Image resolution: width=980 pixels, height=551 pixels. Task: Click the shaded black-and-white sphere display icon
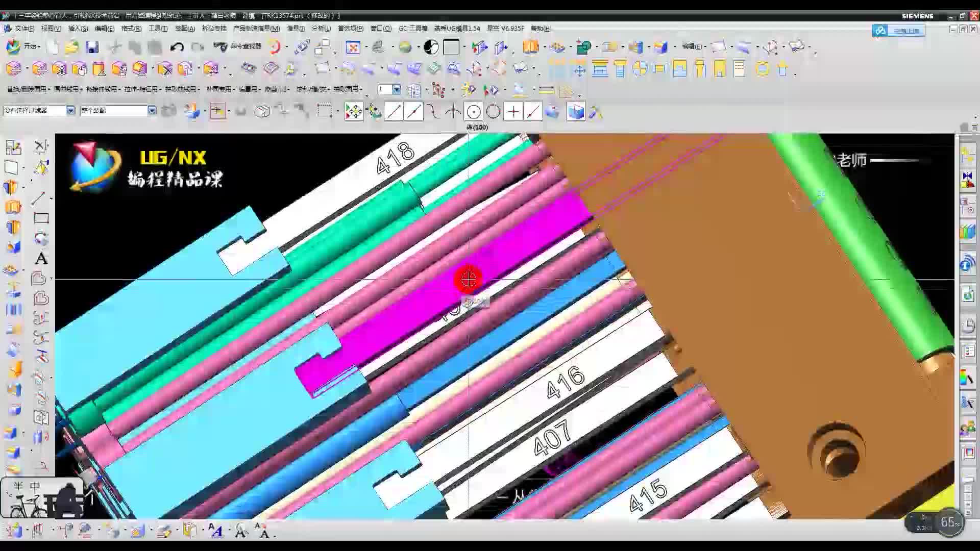pyautogui.click(x=431, y=47)
